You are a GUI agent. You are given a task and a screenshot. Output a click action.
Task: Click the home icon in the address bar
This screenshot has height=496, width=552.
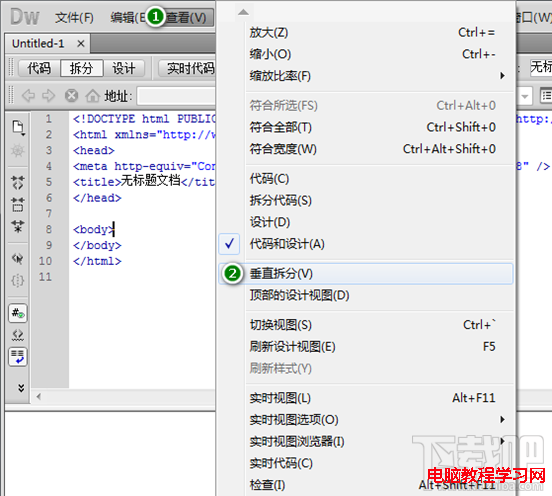[93, 95]
